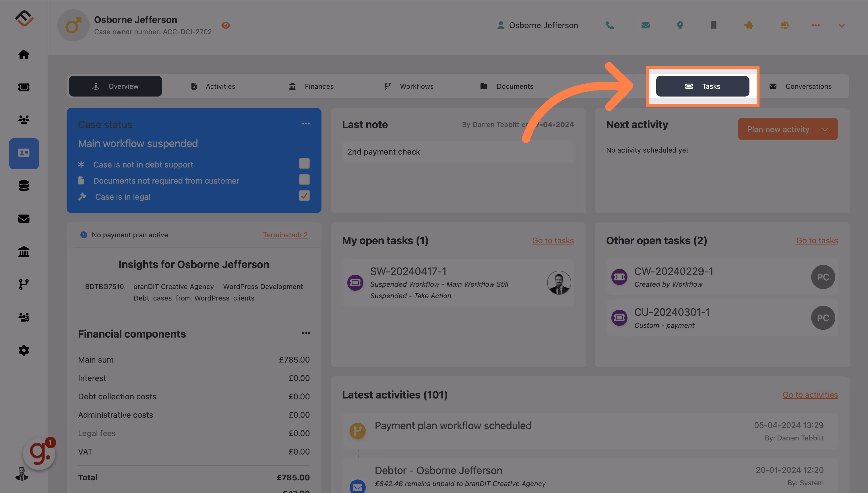
Task: Click 'Go to activities' link
Action: (810, 394)
